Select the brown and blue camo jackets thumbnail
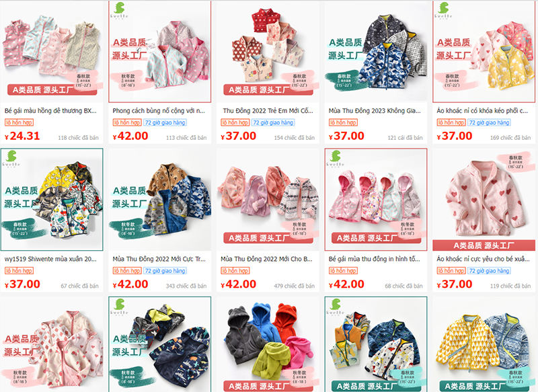538x392 pixels. [159, 199]
